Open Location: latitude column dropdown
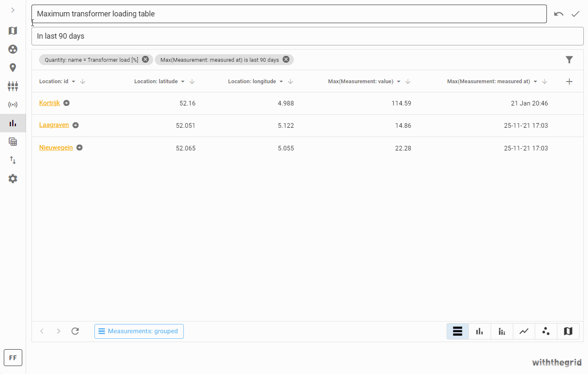Viewport: 588px width, 374px height. [183, 82]
